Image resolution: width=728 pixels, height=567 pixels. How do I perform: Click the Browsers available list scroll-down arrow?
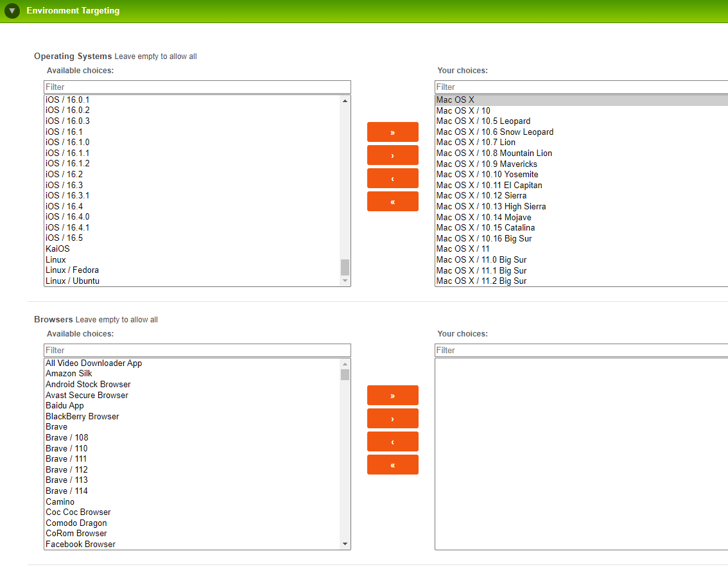click(345, 544)
